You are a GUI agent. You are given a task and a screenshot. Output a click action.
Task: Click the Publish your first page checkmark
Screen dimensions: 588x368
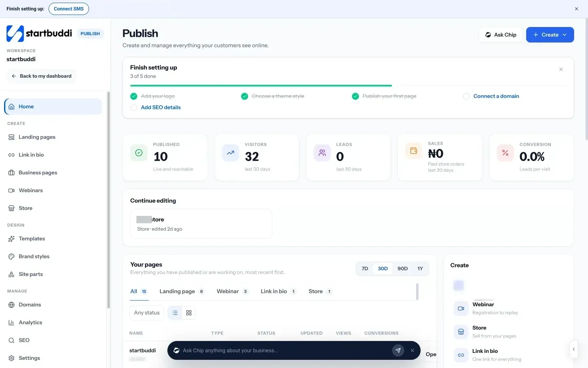[x=355, y=96]
